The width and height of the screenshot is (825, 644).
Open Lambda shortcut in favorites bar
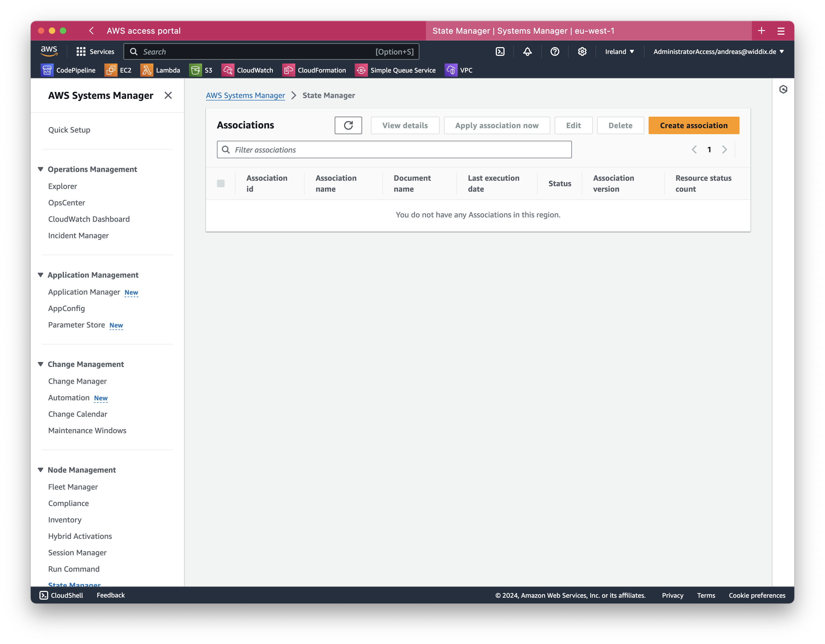click(x=160, y=70)
